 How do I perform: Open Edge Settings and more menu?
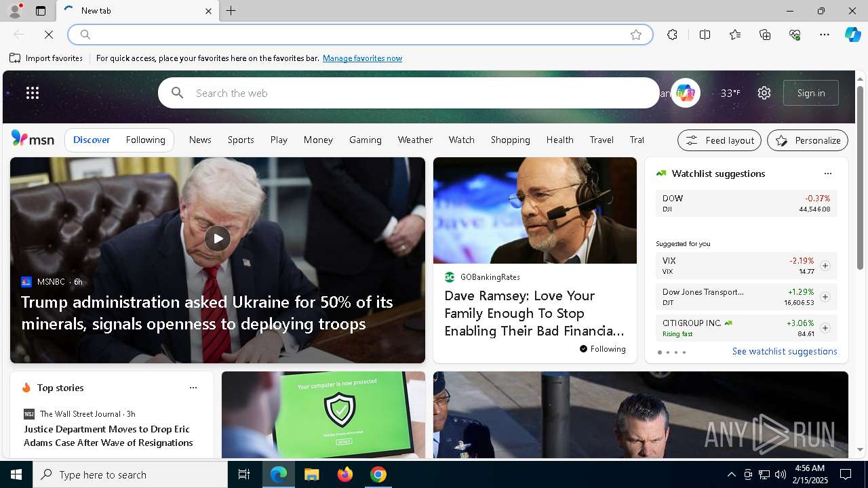tap(825, 35)
